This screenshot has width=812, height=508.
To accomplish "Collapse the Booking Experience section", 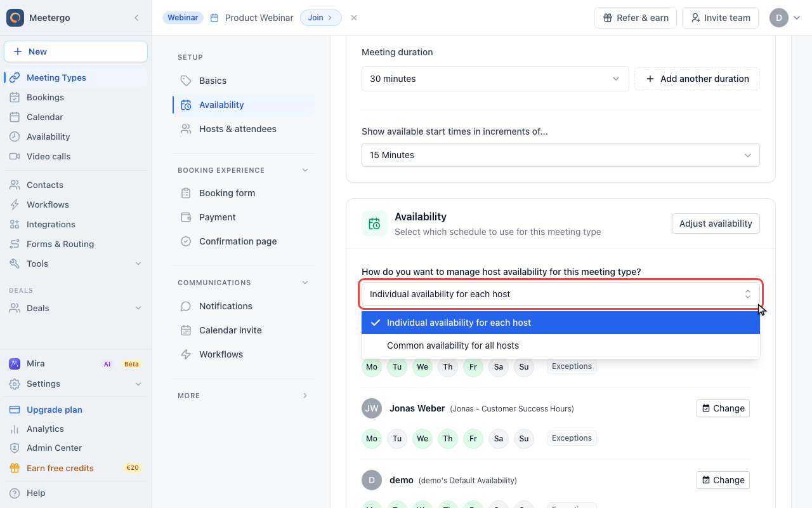I will pyautogui.click(x=305, y=170).
